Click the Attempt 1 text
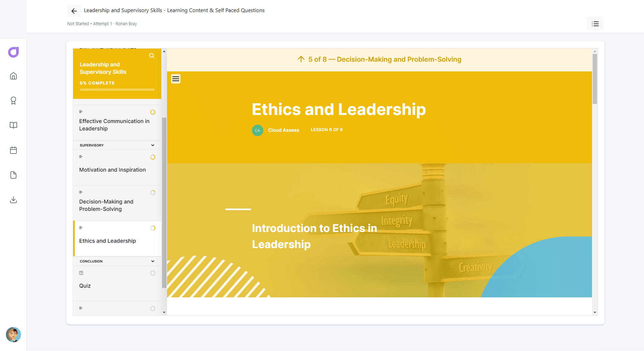644x351 pixels. 102,24
